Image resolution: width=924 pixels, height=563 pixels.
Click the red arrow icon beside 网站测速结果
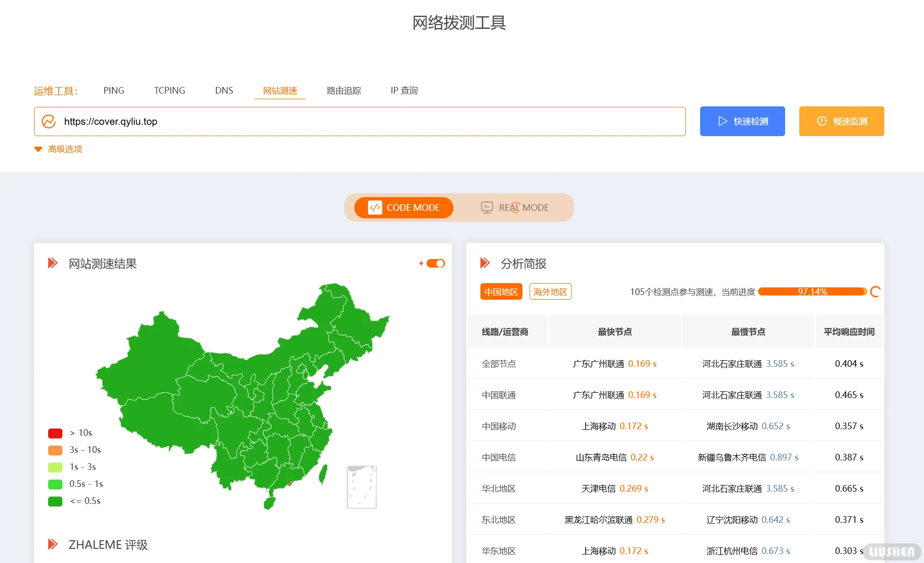[x=53, y=263]
